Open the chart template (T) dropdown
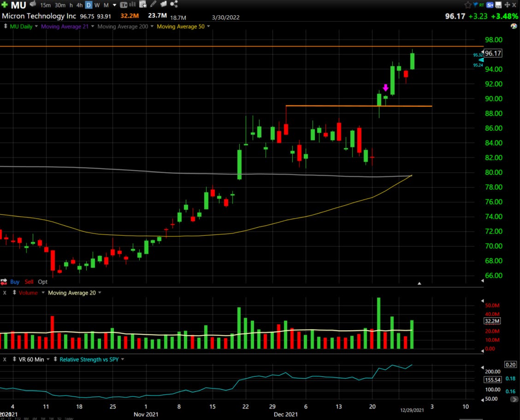520x420 pixels. tap(124, 5)
